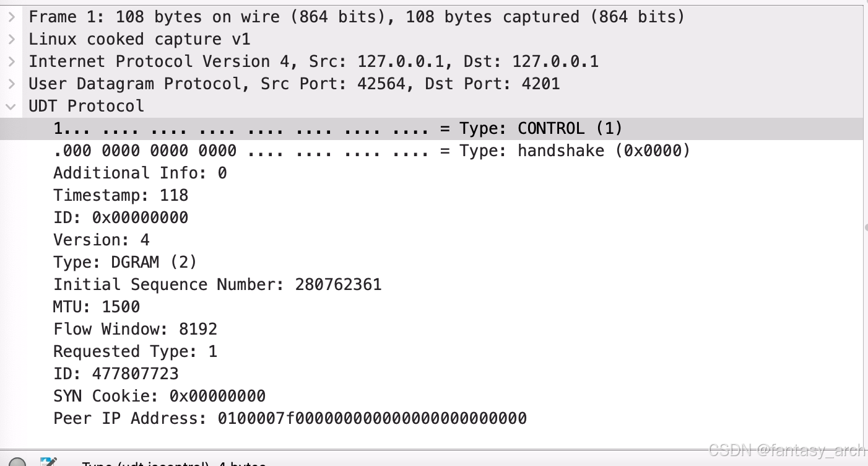The image size is (868, 466).
Task: Select the Peer IP Address field
Action: click(290, 418)
